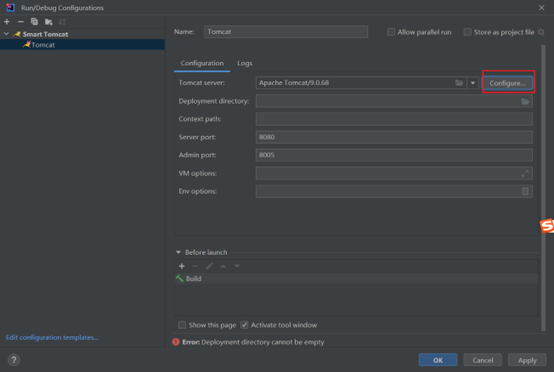Screen dimensions: 554x372
Task: Open Edit configuration templates link
Action: [x=52, y=337]
